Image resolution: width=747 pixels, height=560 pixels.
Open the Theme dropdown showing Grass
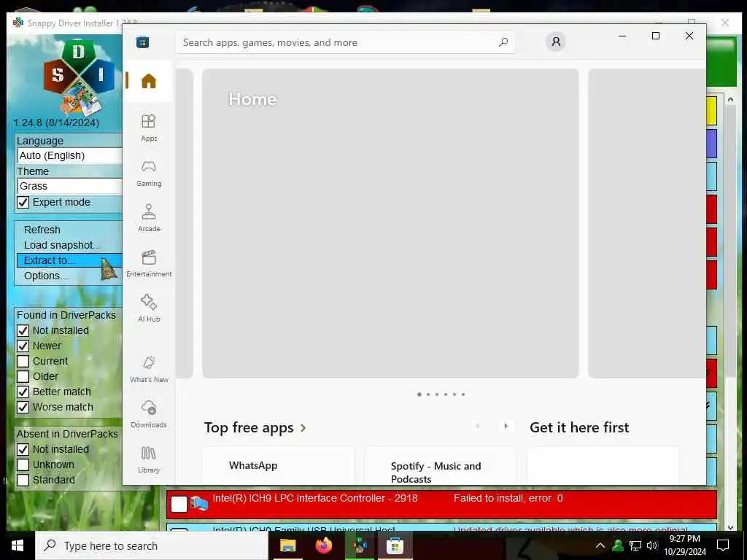[69, 186]
